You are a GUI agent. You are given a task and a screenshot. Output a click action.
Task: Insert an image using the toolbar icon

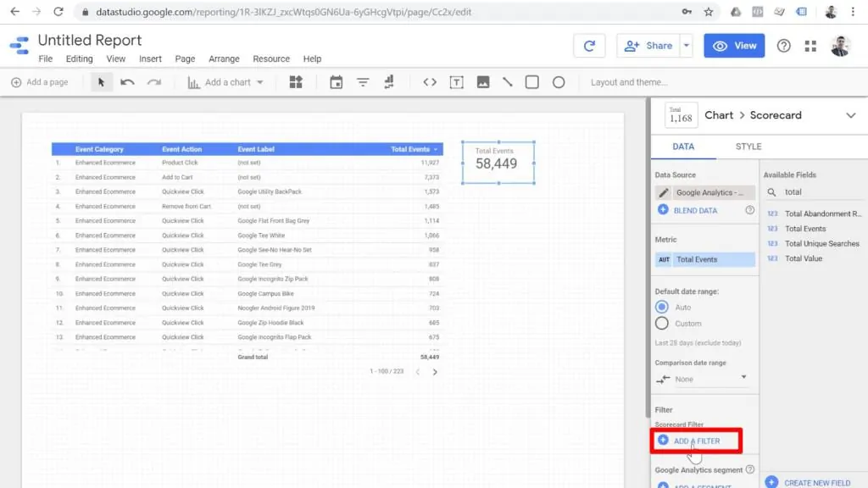(x=483, y=82)
